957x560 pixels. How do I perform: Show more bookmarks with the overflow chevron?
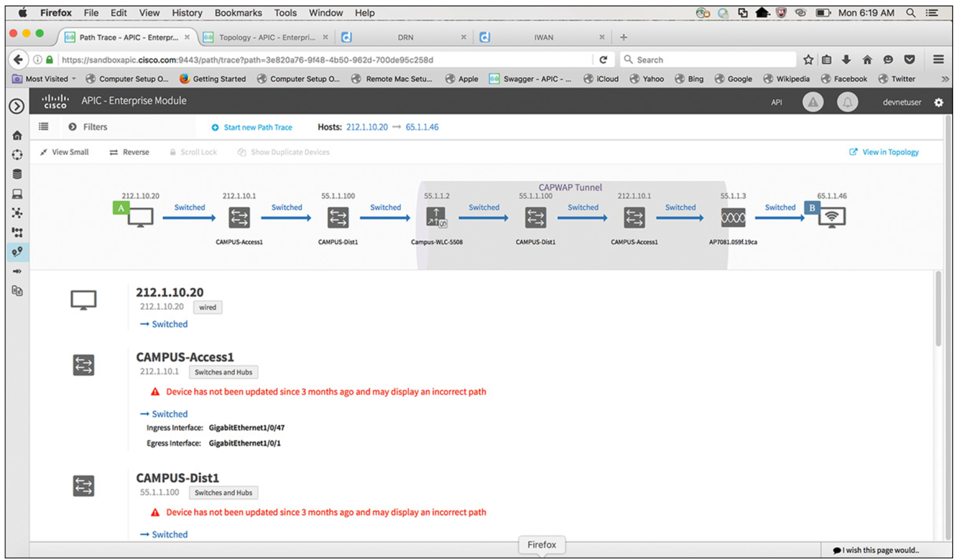tap(945, 79)
